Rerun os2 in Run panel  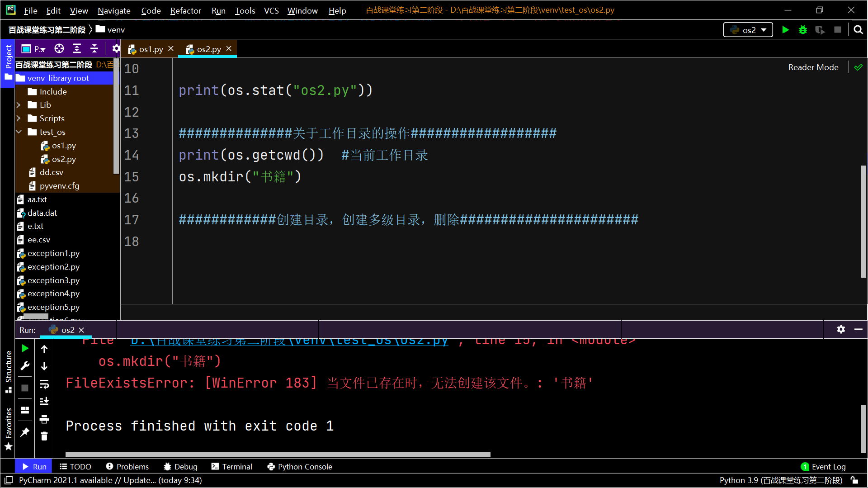click(25, 348)
